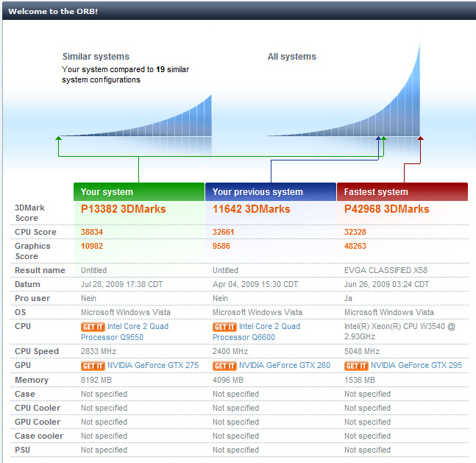Click graphics score value 10982
The height and width of the screenshot is (463, 476).
[x=92, y=246]
